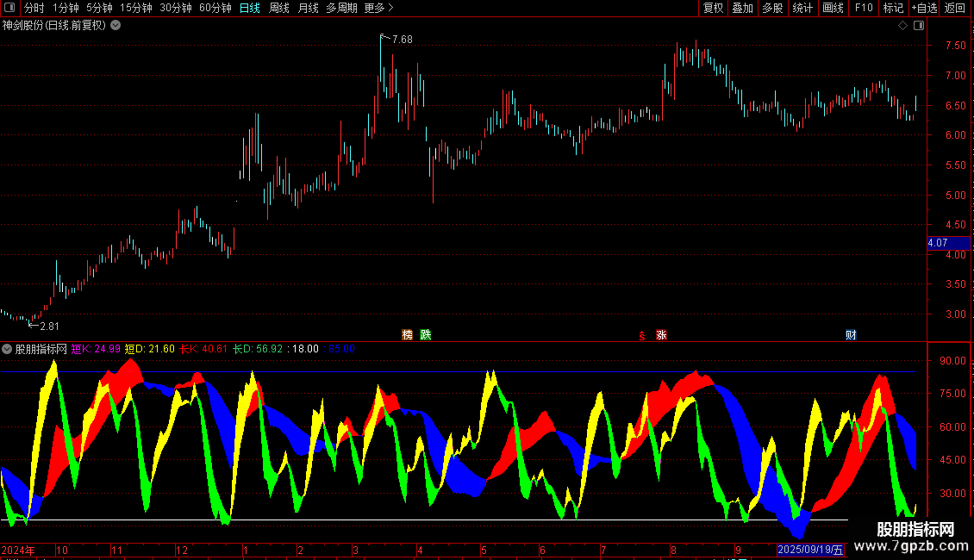Select the 日线 daily chart tab

pos(250,8)
